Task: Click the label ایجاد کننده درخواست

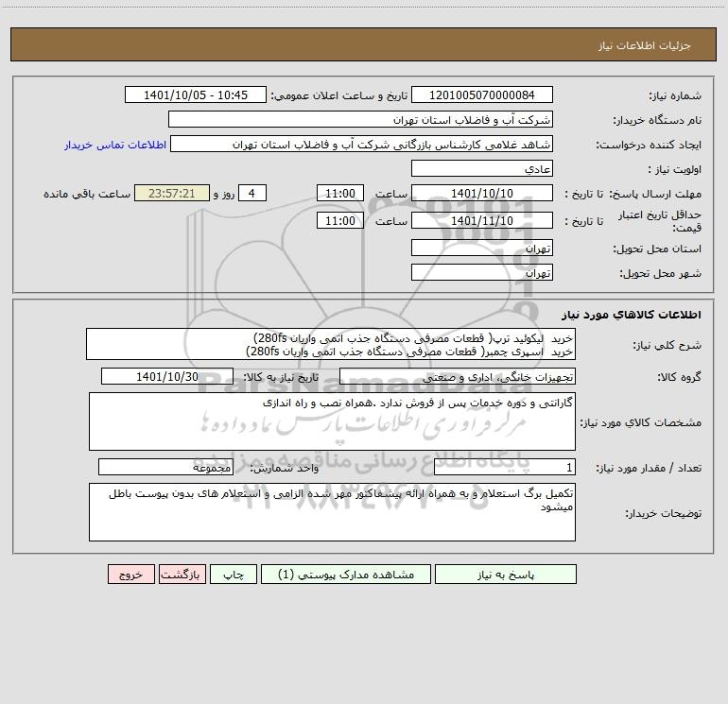Action: (649, 146)
